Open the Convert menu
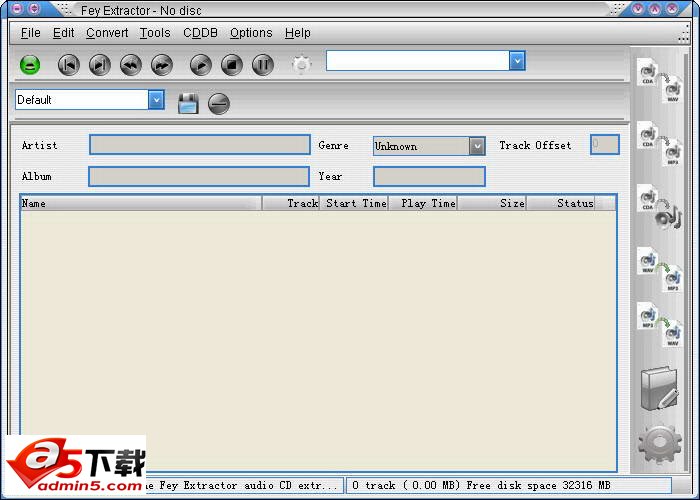 [x=107, y=33]
